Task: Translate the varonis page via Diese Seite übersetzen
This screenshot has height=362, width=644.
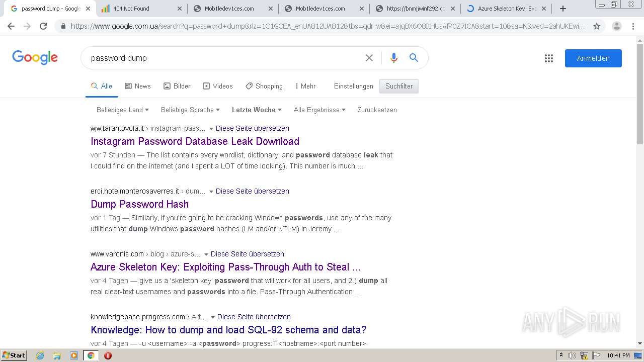Action: pos(248,254)
